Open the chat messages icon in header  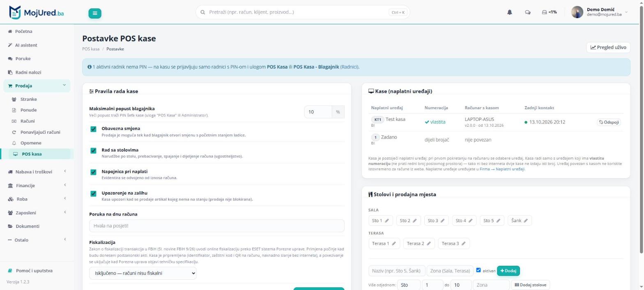pyautogui.click(x=528, y=12)
